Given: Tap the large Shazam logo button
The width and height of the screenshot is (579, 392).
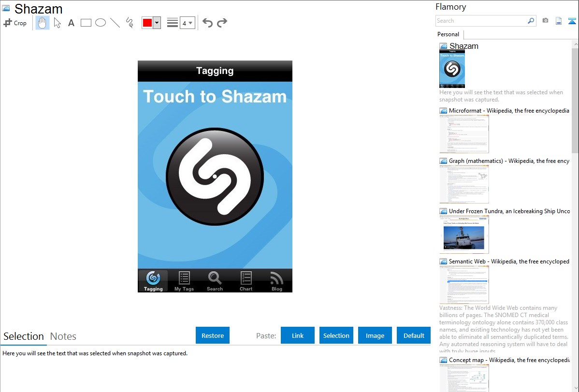Looking at the screenshot, I should pyautogui.click(x=215, y=176).
